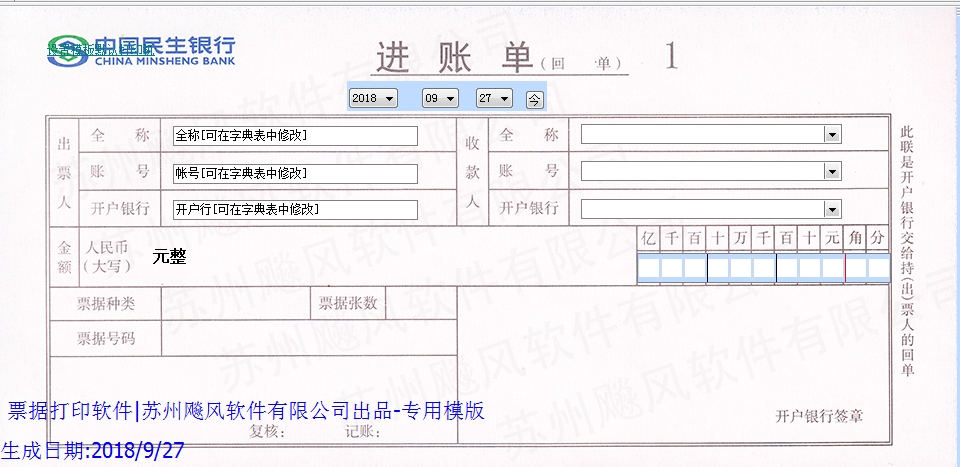Click the 今 today button
This screenshot has width=960, height=467.
(535, 98)
